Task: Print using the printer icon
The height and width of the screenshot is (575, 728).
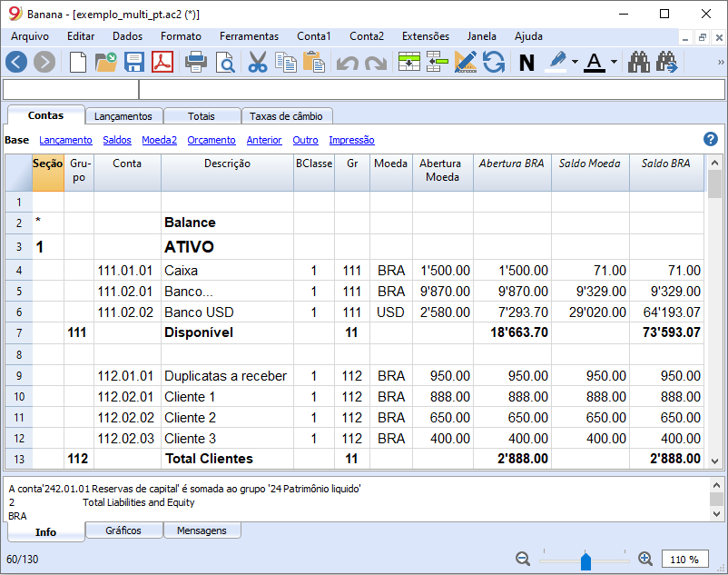Action: coord(196,62)
